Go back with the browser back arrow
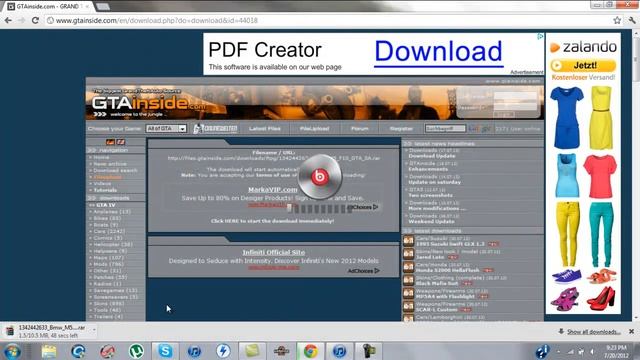 tap(8, 20)
